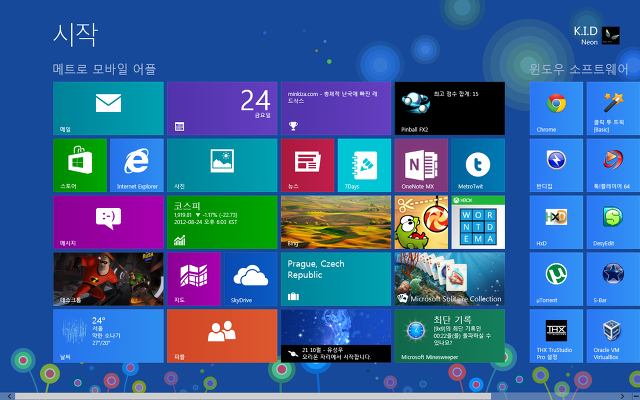Open the S-Bar tile
The height and width of the screenshot is (400, 640).
pyautogui.click(x=613, y=279)
